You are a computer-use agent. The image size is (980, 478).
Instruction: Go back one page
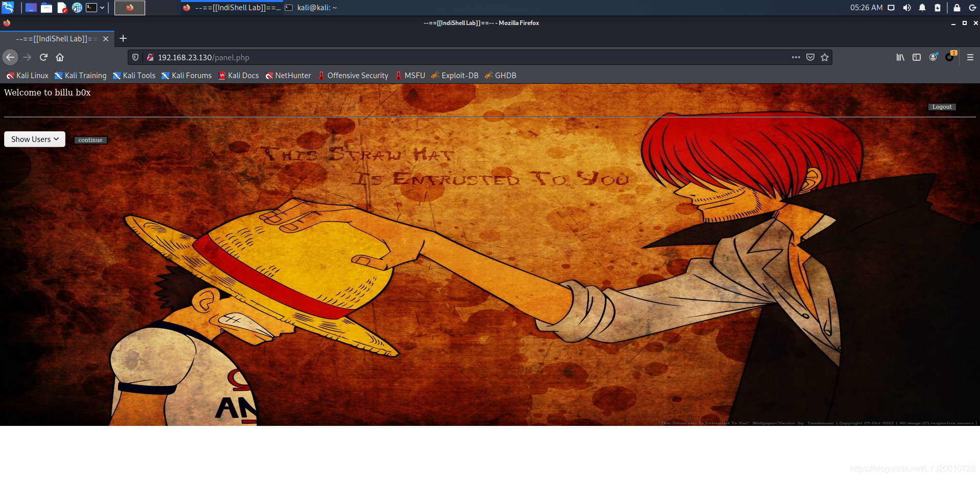pos(10,57)
